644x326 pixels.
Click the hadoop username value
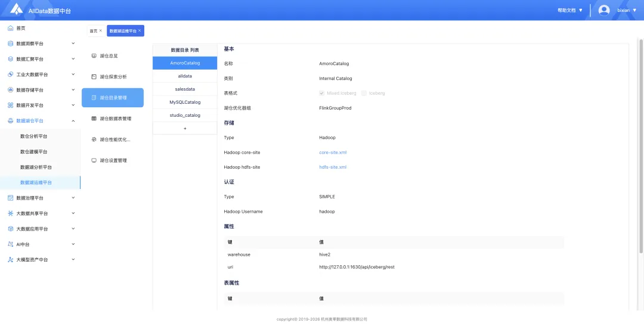pos(327,212)
